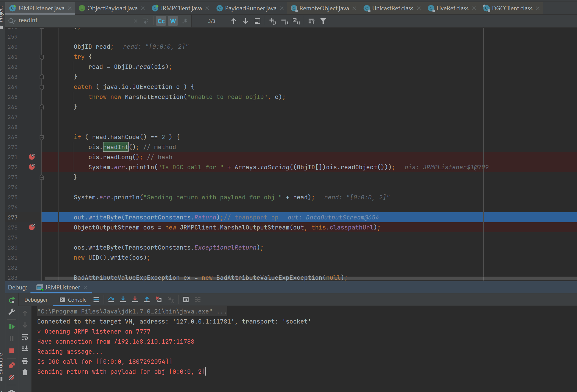
Task: Click Step Over in debug toolbar
Action: click(111, 299)
